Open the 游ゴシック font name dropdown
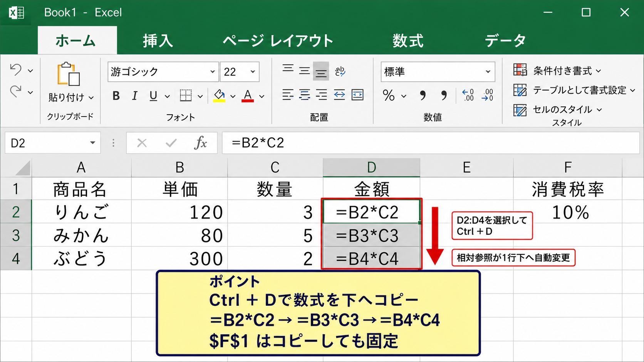This screenshot has height=362, width=644. [212, 72]
